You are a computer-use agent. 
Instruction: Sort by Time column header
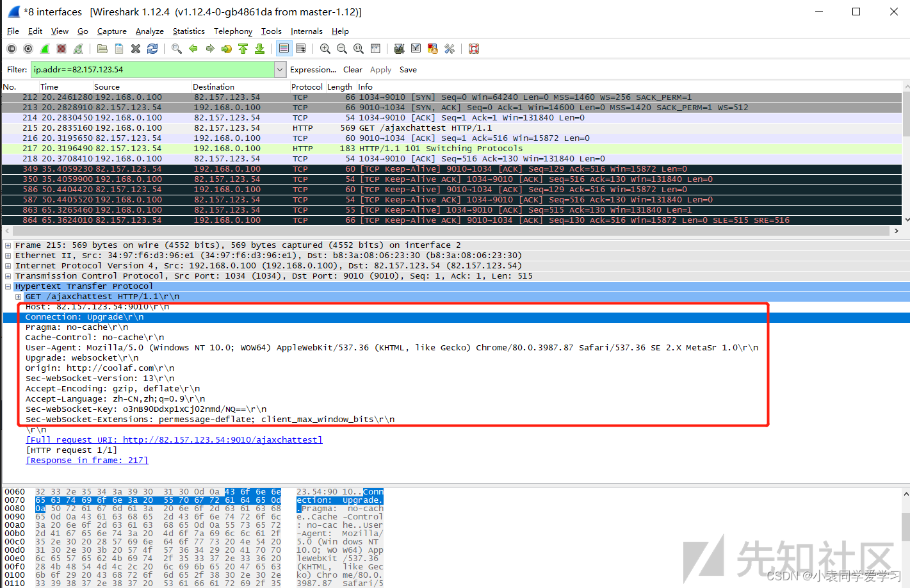[x=49, y=87]
